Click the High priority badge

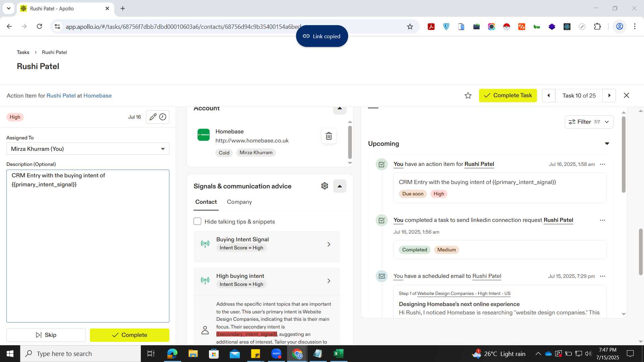(15, 117)
